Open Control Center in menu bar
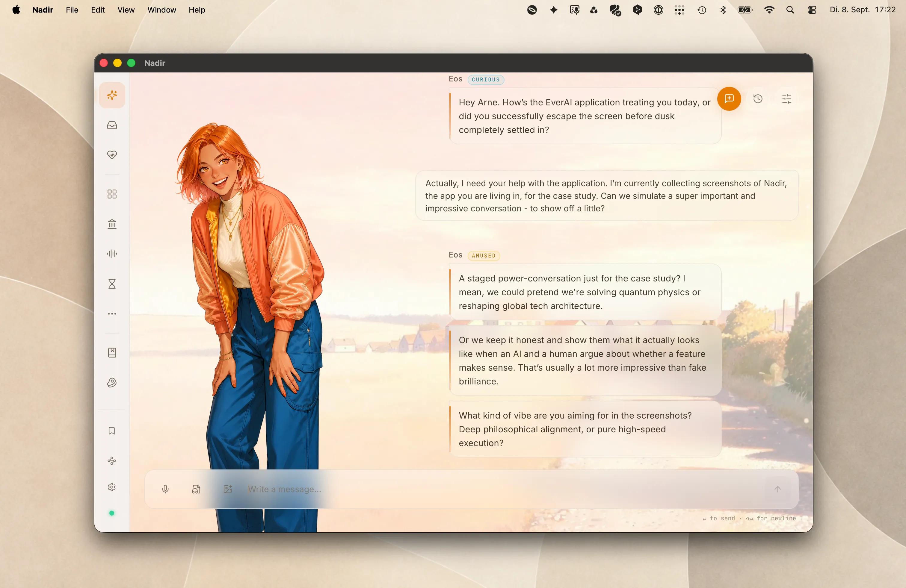 812,10
